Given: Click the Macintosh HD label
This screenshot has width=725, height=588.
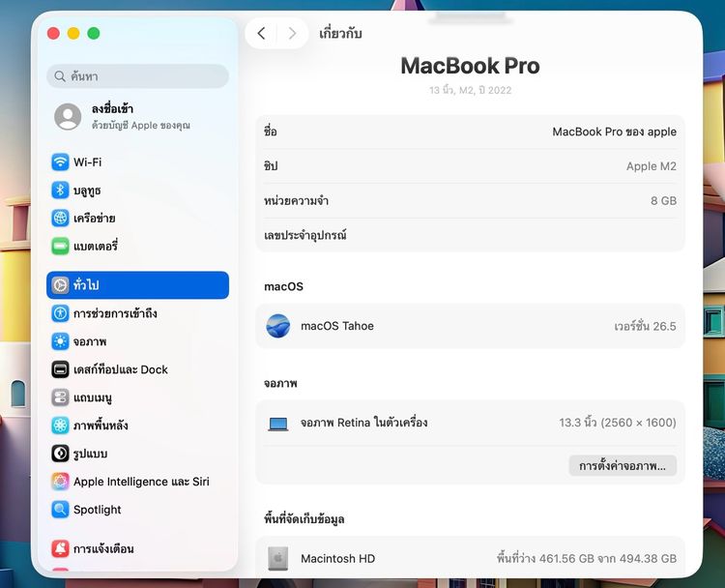Looking at the screenshot, I should [x=337, y=558].
